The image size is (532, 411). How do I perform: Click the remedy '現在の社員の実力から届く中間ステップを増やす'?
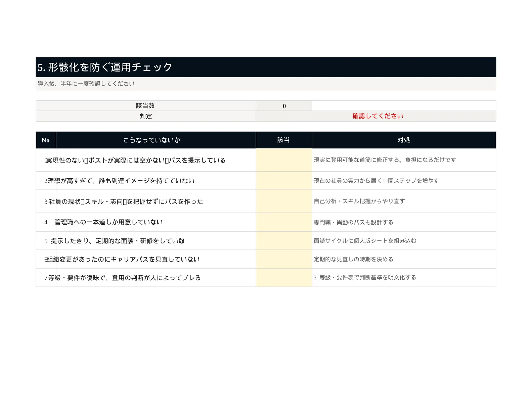[x=376, y=181]
